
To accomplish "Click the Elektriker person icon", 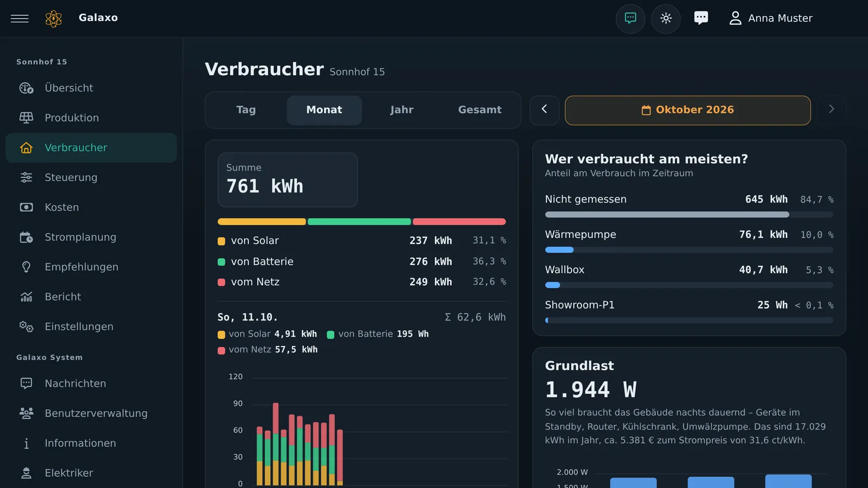I will [x=26, y=473].
